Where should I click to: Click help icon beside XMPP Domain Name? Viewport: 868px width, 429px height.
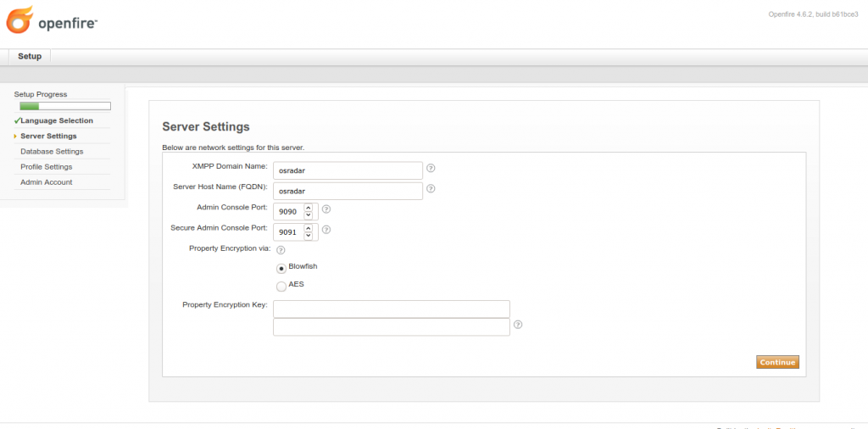point(431,169)
